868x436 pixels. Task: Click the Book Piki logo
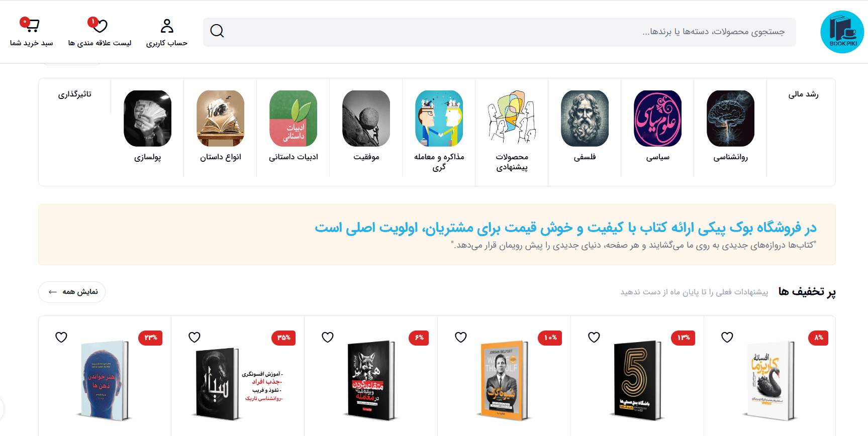click(x=842, y=32)
